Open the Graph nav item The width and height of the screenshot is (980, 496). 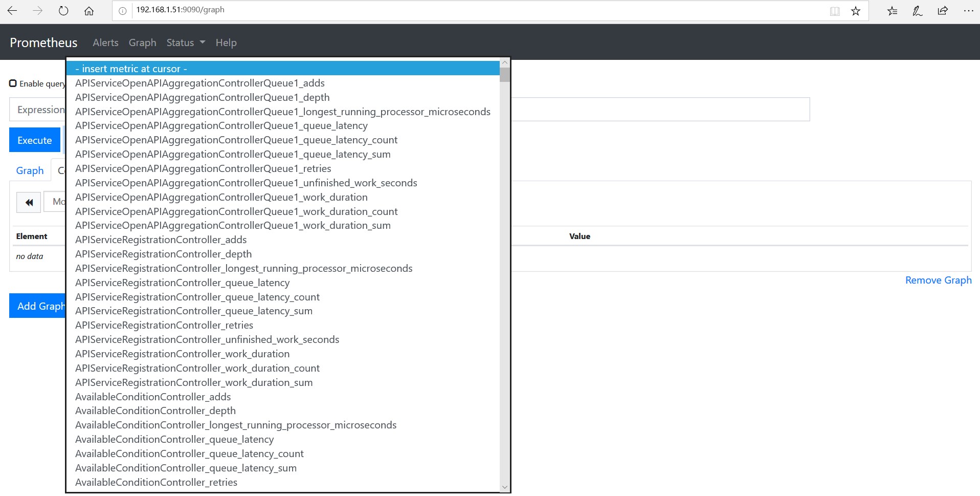[x=142, y=42]
